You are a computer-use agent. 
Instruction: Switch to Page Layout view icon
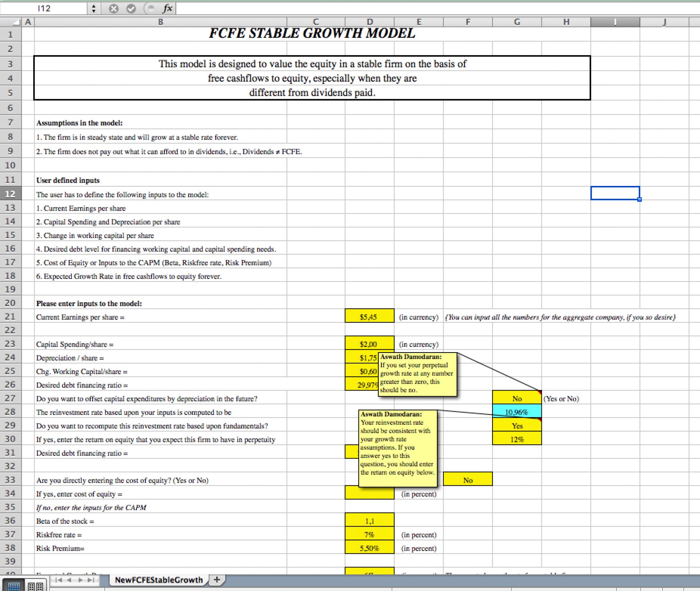pos(36,586)
